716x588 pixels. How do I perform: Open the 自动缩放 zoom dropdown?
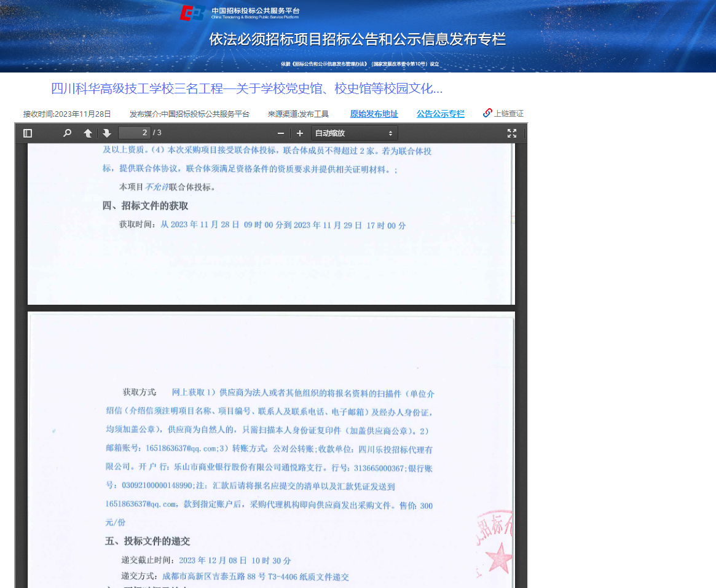(355, 133)
